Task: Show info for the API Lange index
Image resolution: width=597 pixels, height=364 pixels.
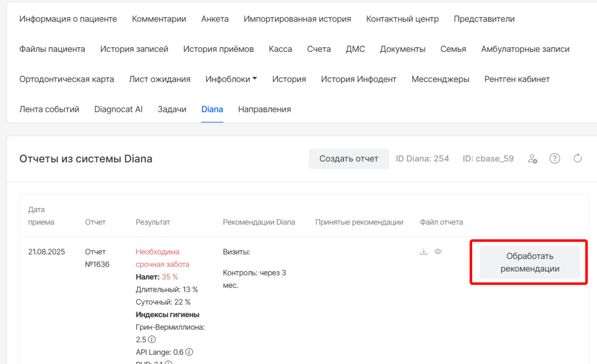Action: point(189,352)
